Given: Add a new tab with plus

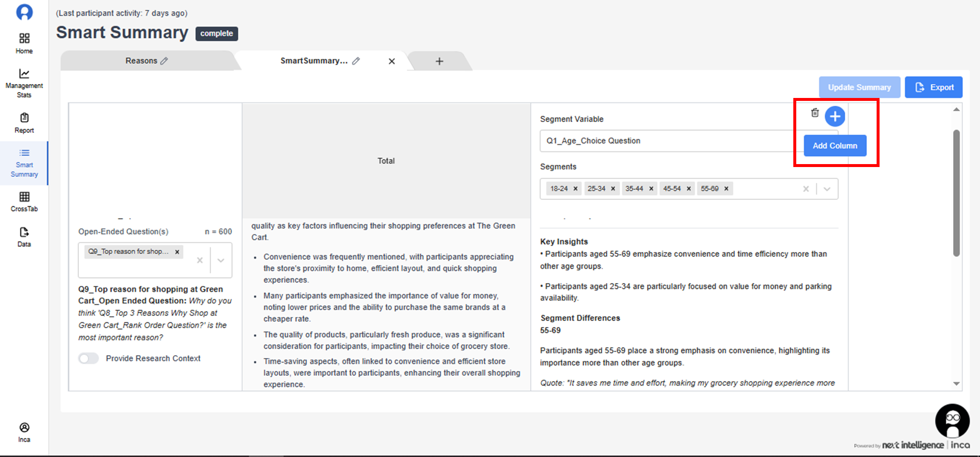Looking at the screenshot, I should click(x=439, y=61).
